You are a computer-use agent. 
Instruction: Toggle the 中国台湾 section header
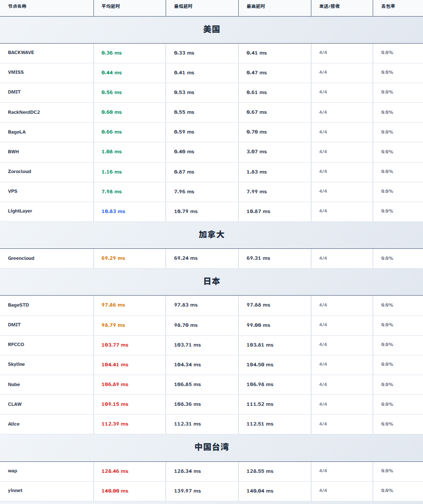(x=211, y=447)
